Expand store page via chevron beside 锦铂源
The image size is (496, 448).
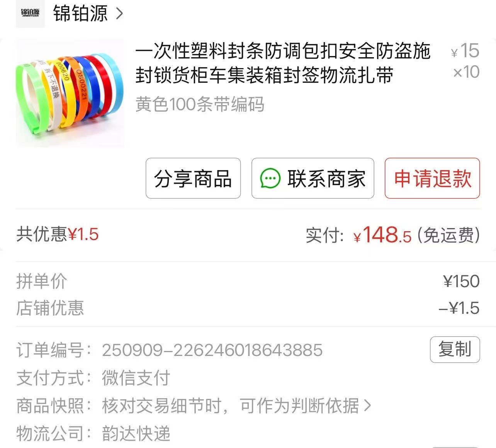click(x=119, y=14)
